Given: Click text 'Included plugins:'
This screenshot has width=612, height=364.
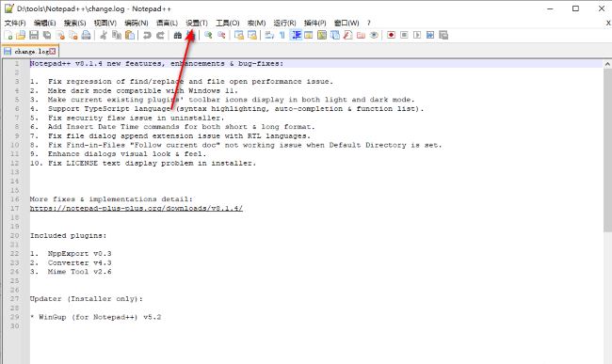Looking at the screenshot, I should 69,235.
